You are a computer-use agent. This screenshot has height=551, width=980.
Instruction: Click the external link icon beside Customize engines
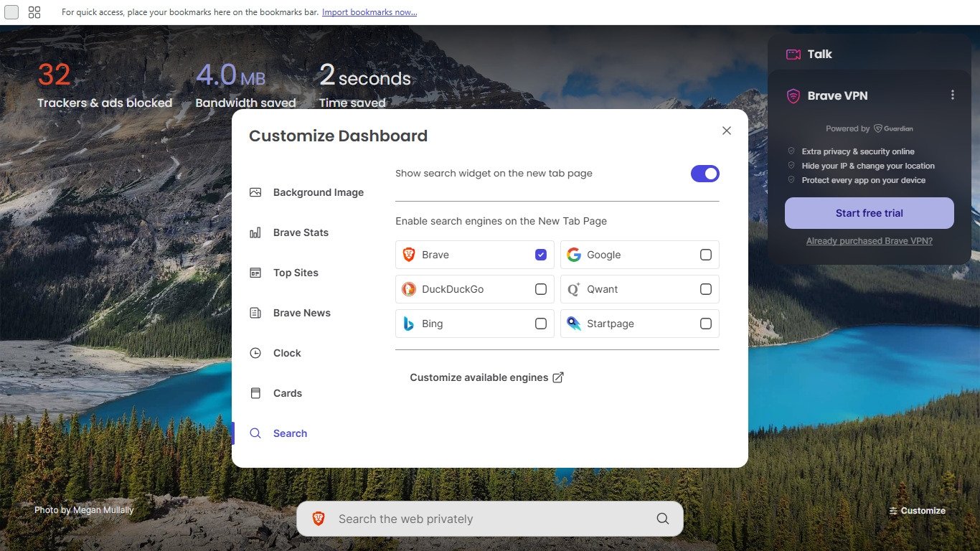click(x=558, y=377)
